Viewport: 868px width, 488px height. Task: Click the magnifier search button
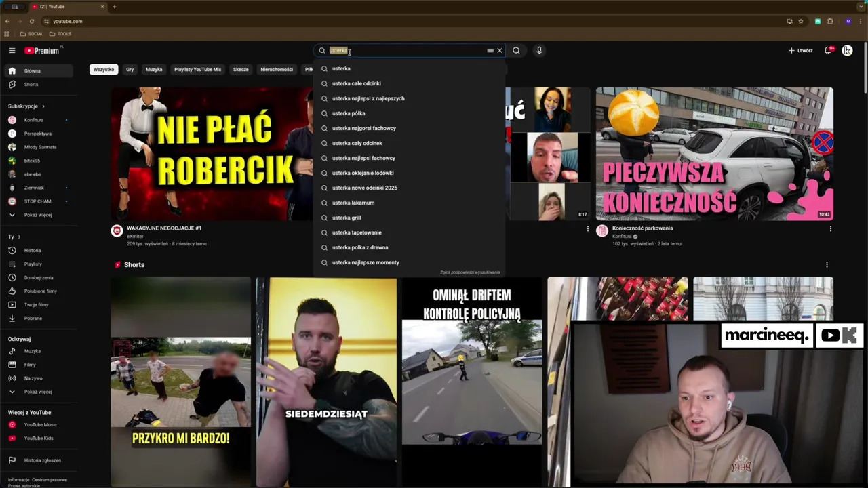point(516,50)
